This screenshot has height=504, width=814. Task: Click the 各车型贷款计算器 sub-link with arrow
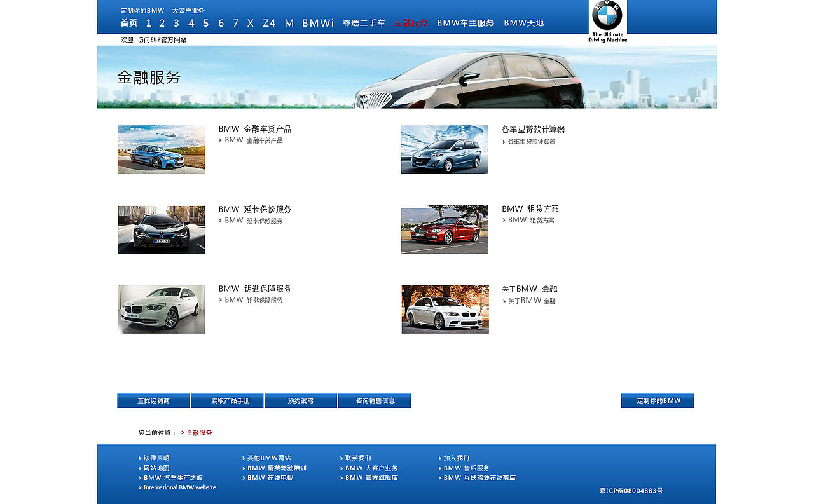[x=529, y=142]
